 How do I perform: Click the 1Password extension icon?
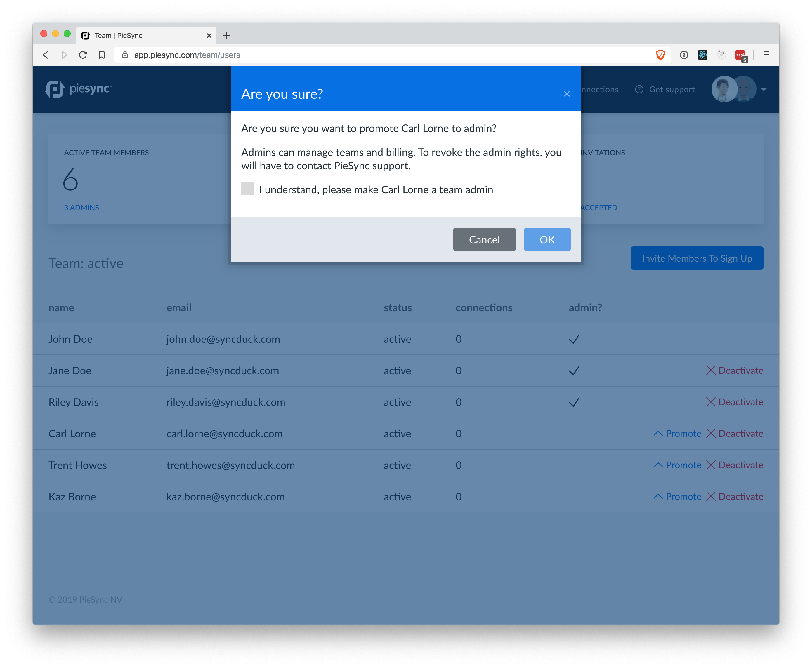[684, 55]
